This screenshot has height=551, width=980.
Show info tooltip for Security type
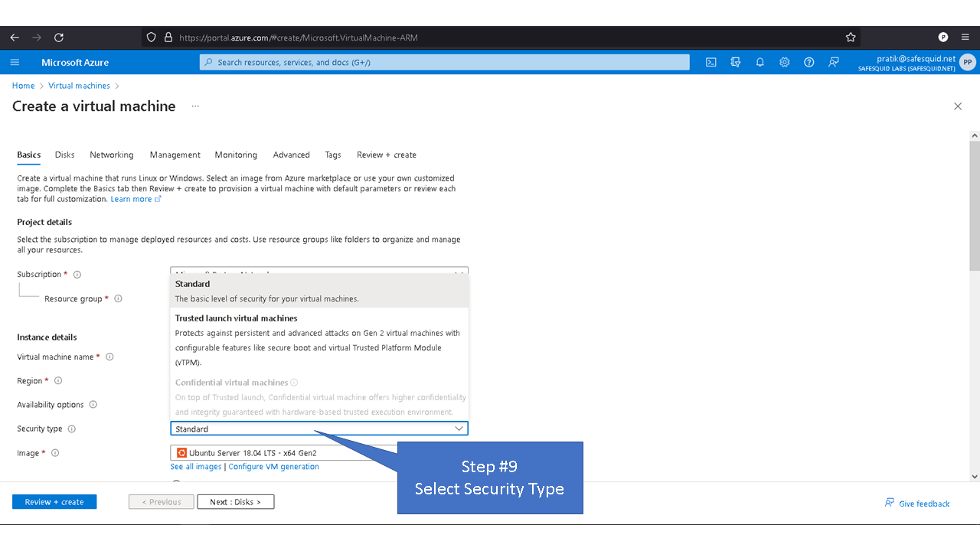click(x=72, y=429)
